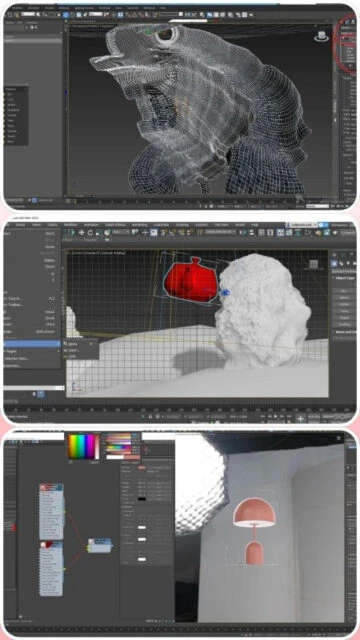
Task: Open the Group menu in middle window
Action: 20,225
